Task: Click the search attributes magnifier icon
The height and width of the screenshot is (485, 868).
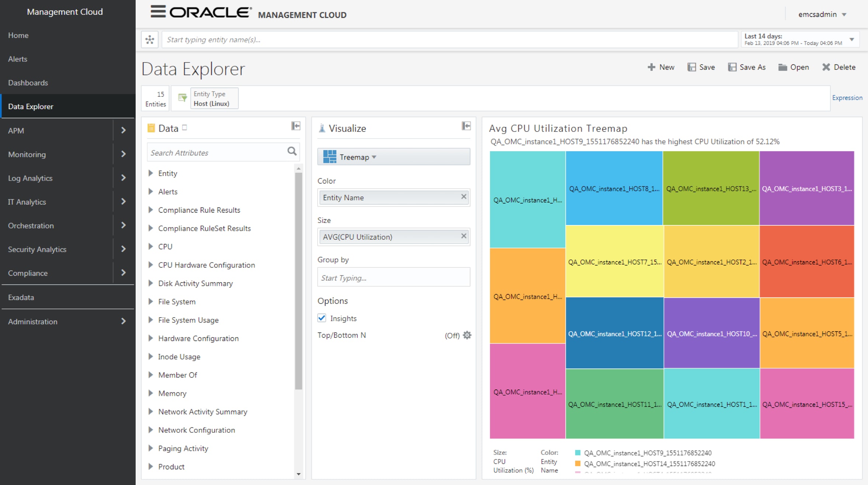Action: click(x=292, y=151)
